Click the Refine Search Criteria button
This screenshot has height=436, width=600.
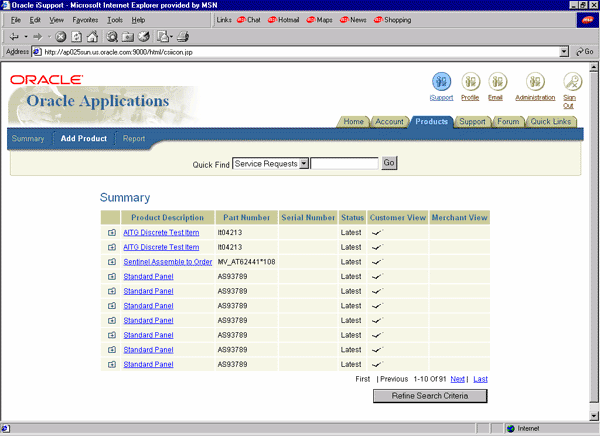coord(430,396)
